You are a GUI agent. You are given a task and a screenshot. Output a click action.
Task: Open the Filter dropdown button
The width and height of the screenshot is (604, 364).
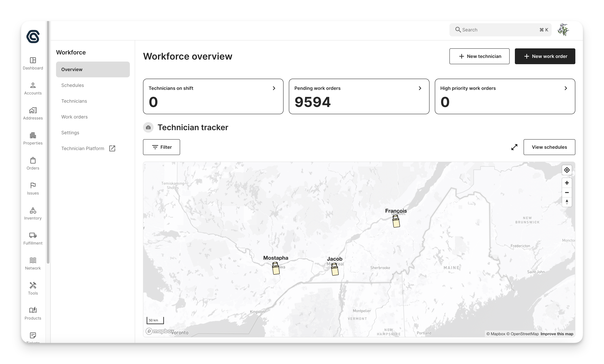(x=161, y=147)
